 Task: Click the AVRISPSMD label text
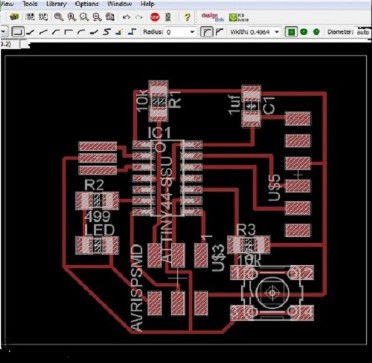[137, 288]
